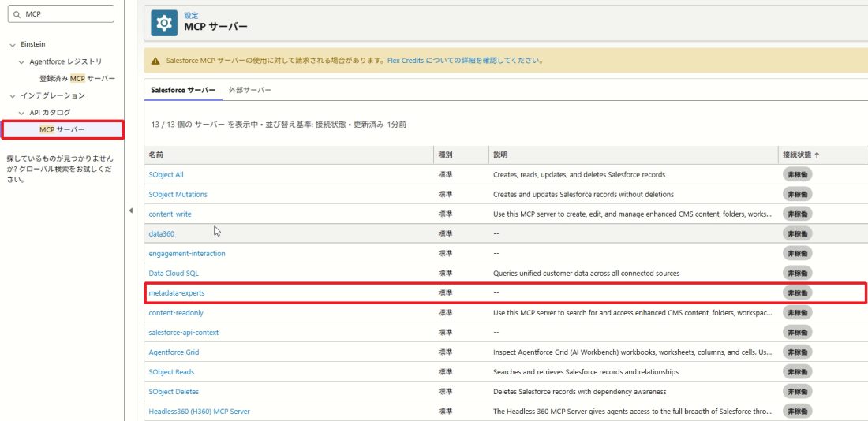
Task: Click 非稼働 badge in SObject Reads row
Action: 797,372
